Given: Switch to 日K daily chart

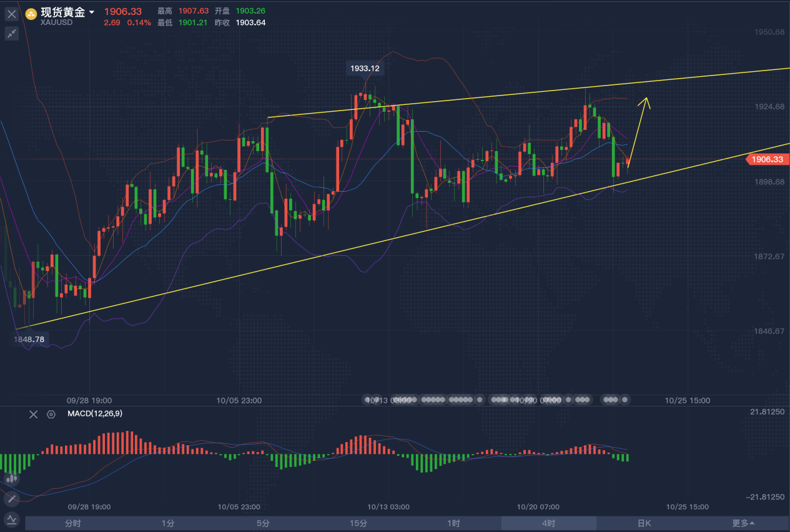Looking at the screenshot, I should 644,523.
